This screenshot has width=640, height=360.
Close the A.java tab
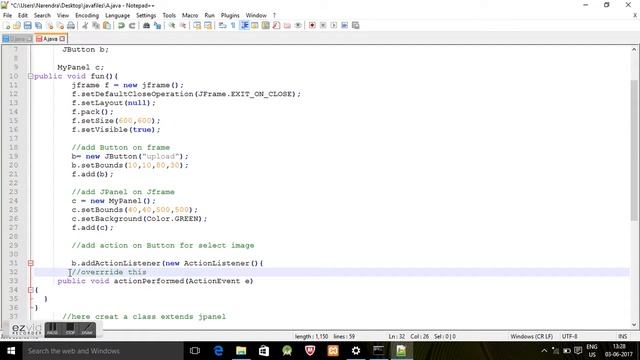pos(62,39)
